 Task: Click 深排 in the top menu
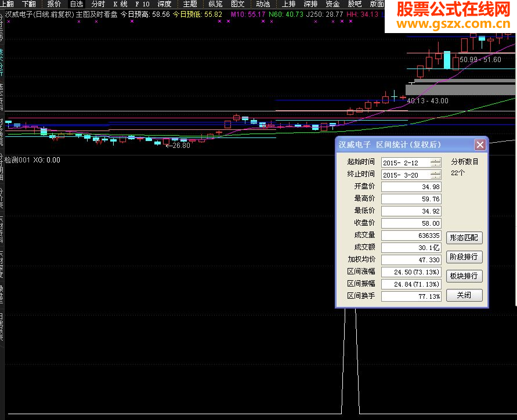pos(310,4)
